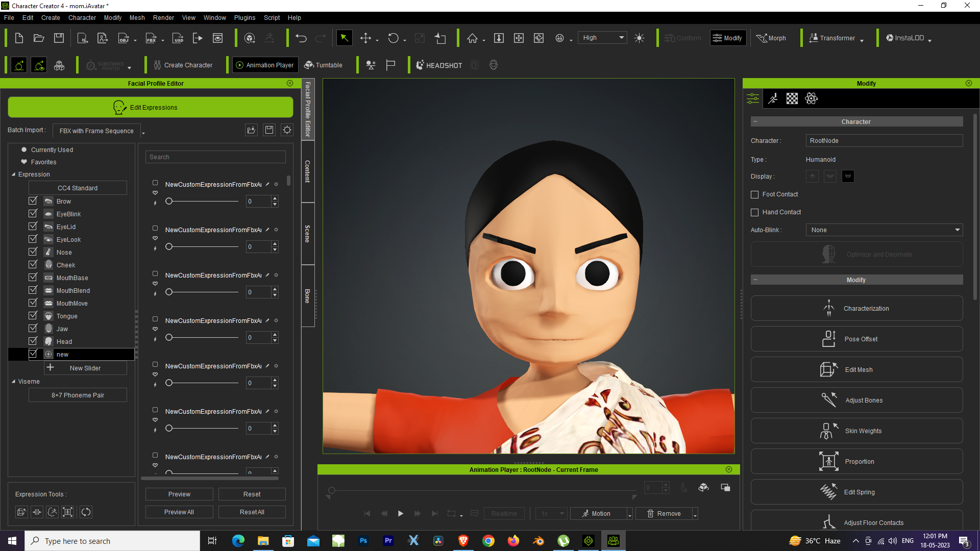
Task: Open Headshot plugin
Action: point(439,65)
